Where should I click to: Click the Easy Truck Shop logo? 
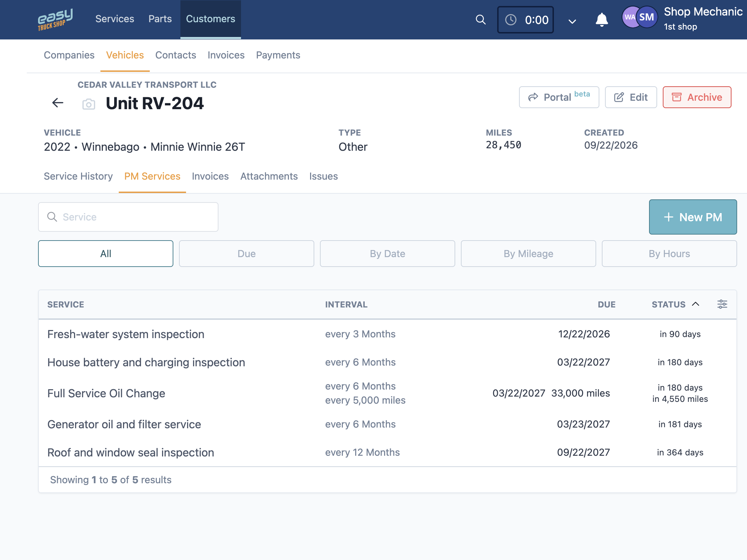point(55,19)
